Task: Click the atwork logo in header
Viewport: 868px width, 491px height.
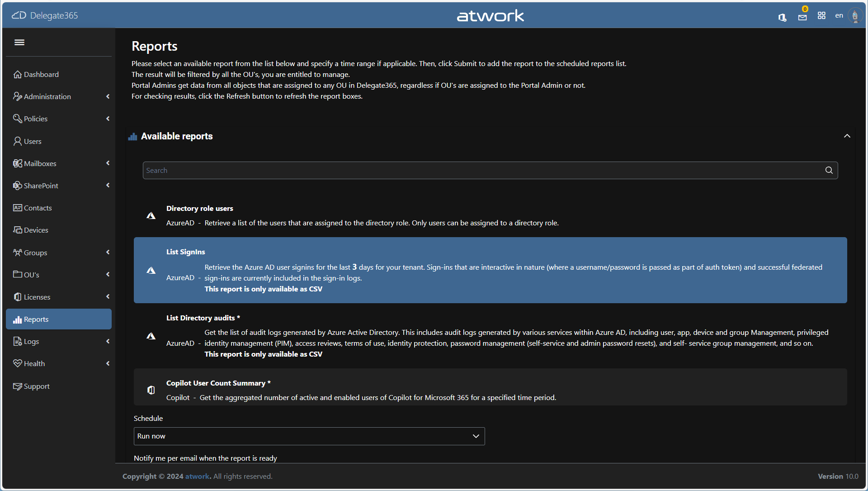Action: click(x=491, y=15)
